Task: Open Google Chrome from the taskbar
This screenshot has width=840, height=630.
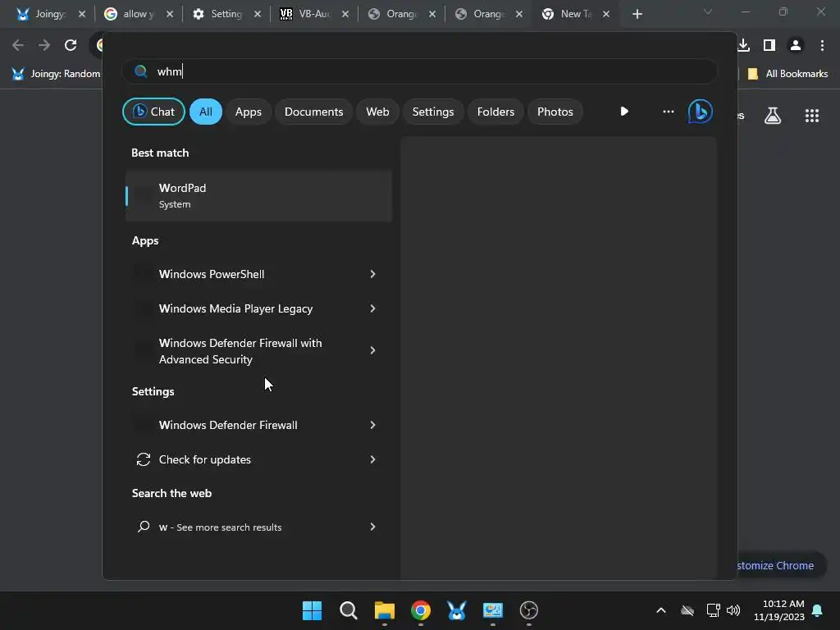Action: click(x=421, y=610)
